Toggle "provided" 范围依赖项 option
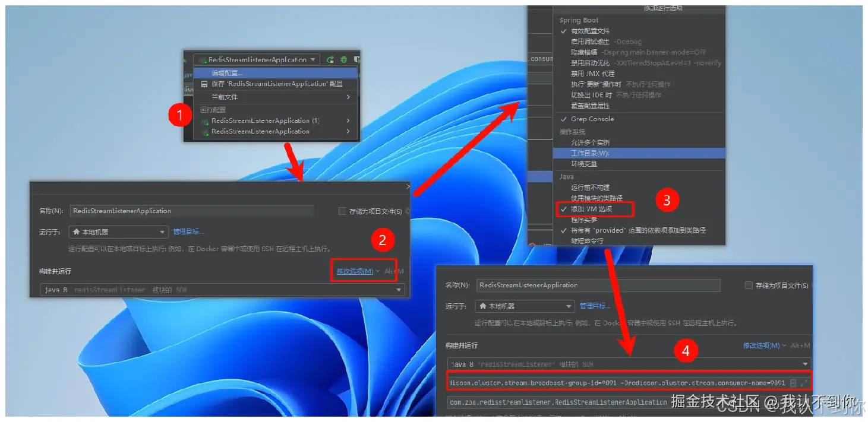 pos(638,230)
